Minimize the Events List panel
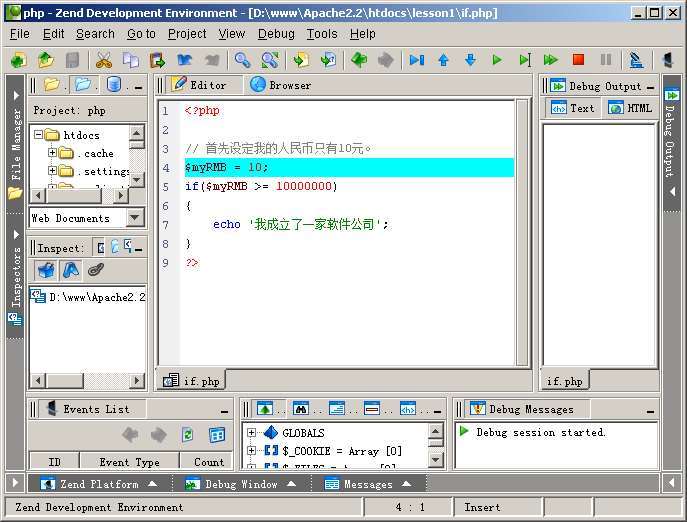This screenshot has width=687, height=522. coord(224,412)
